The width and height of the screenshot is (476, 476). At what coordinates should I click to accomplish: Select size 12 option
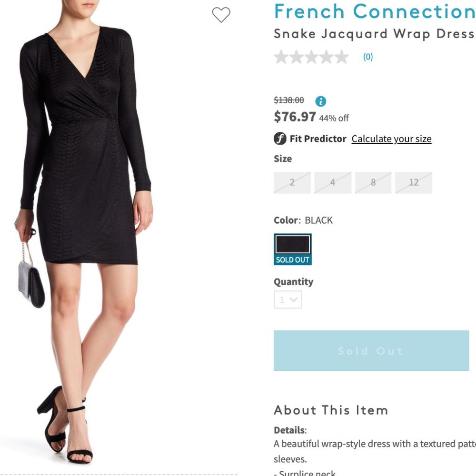414,182
